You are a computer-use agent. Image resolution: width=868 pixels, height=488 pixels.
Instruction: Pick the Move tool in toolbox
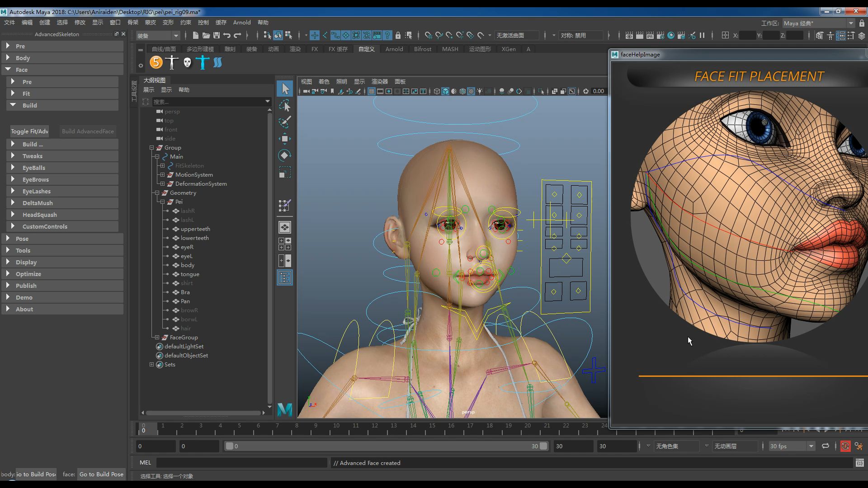(x=285, y=139)
